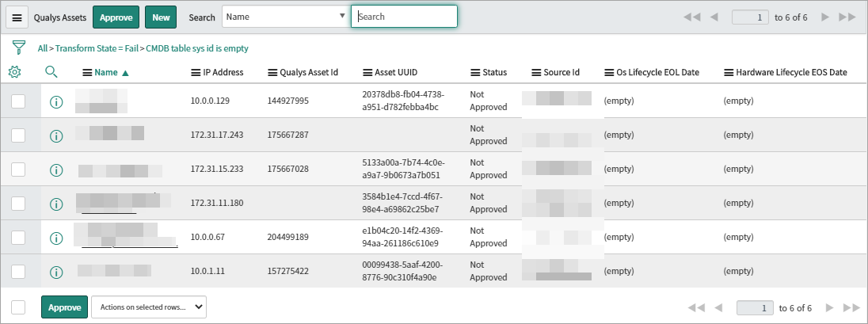Click Qualys Asset Id cell 204499189
Viewport: 868px width, 324px height.
pos(287,238)
